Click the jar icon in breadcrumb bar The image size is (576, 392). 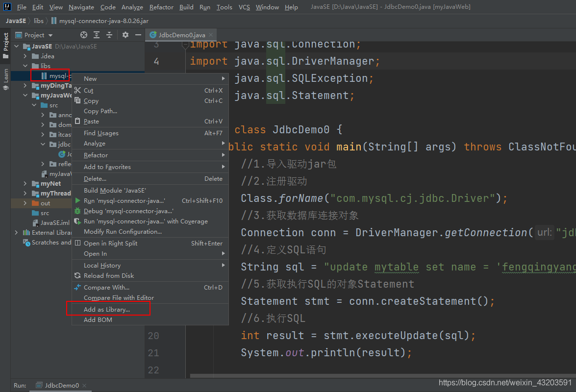pyautogui.click(x=53, y=21)
